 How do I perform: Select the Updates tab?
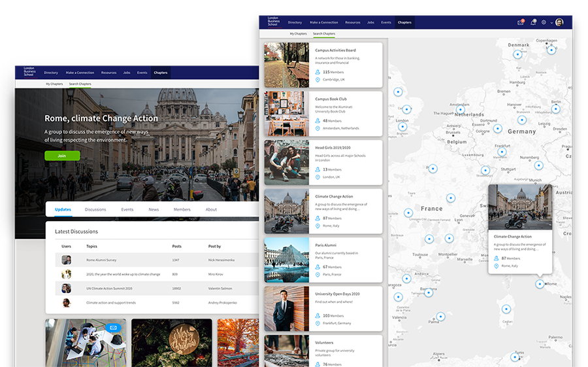63,209
